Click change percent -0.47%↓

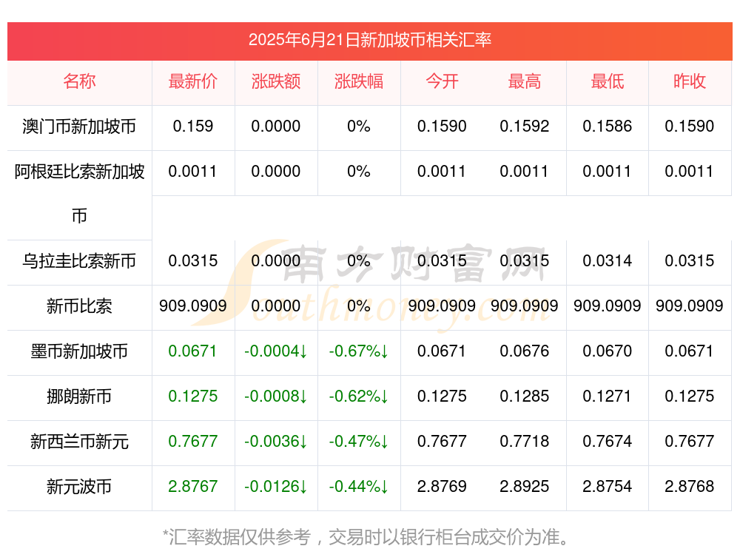pos(359,441)
